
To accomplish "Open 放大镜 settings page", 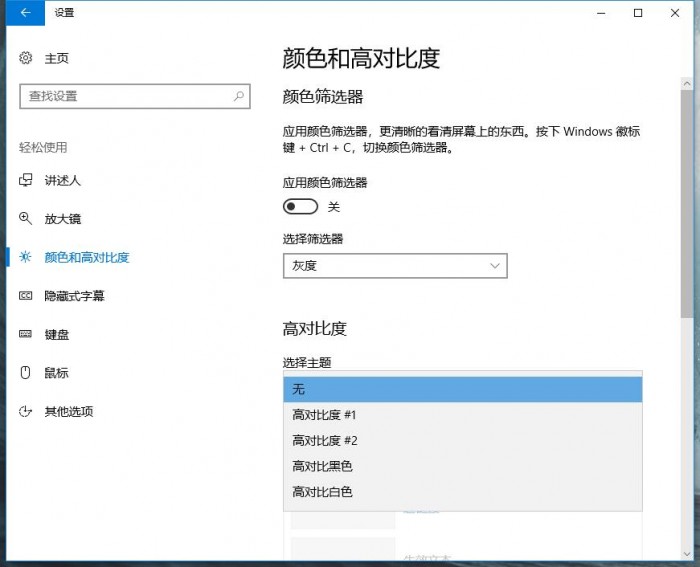I will click(x=62, y=219).
